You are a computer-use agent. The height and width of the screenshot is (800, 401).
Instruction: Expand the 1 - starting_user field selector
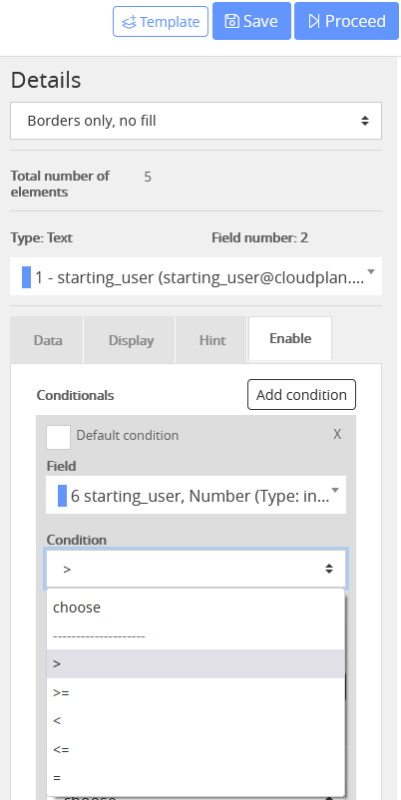pos(196,276)
